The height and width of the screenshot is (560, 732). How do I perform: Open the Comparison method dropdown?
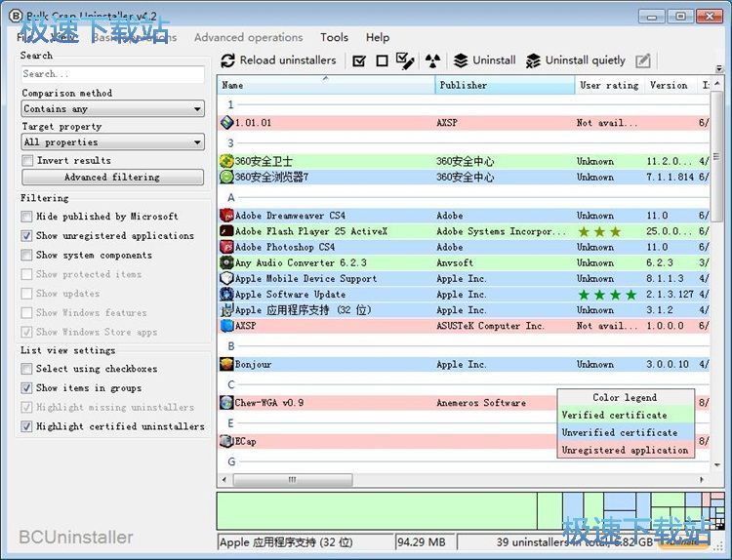(112, 109)
